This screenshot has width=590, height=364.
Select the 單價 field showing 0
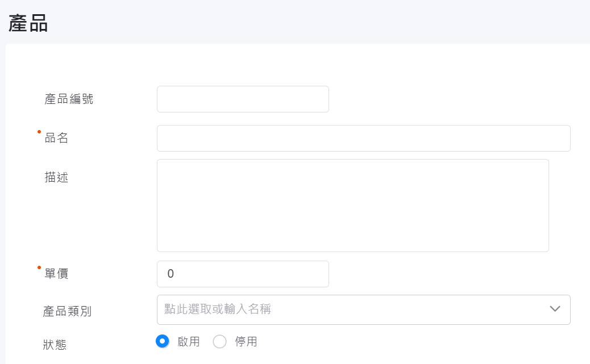tap(243, 274)
